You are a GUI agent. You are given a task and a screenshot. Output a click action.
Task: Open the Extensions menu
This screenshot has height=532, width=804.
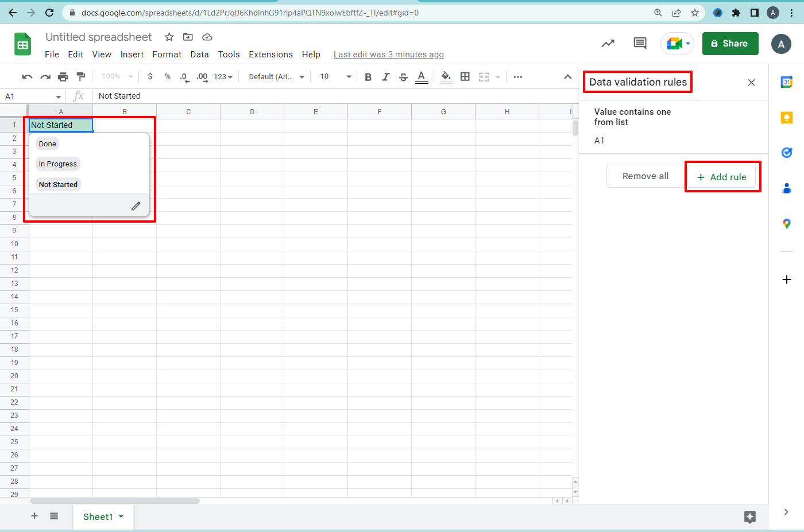click(x=270, y=55)
